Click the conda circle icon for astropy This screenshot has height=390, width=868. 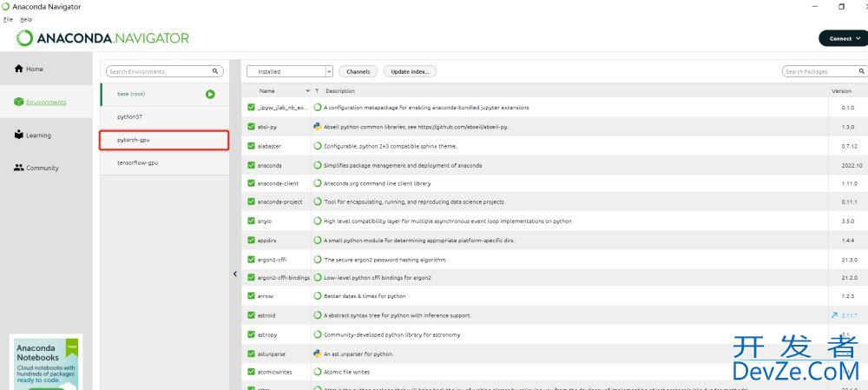pyautogui.click(x=318, y=334)
